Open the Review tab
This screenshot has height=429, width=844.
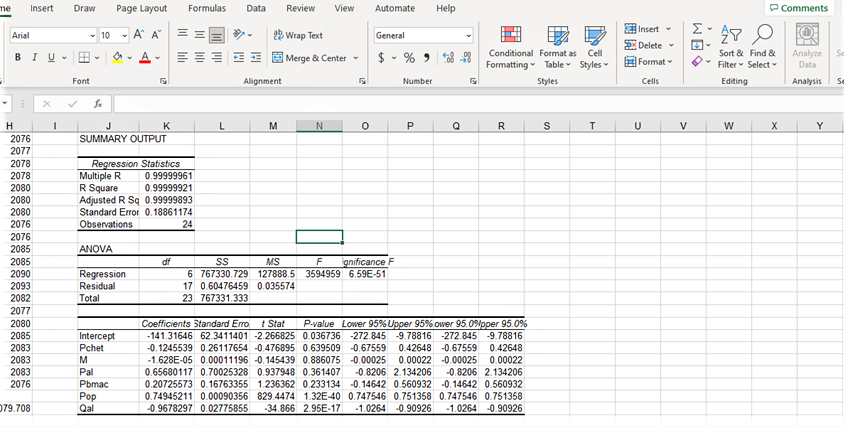coord(300,8)
